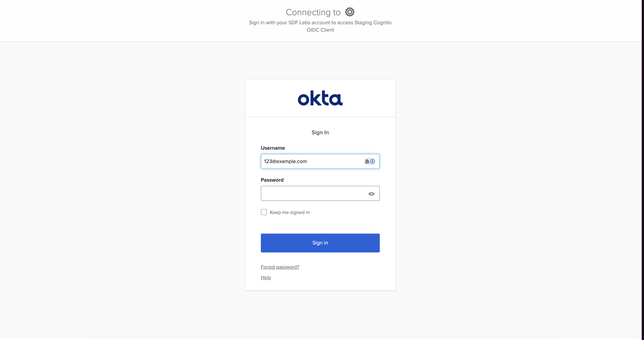Click the Connecting to header text
Image resolution: width=644 pixels, height=340 pixels.
pyautogui.click(x=313, y=12)
